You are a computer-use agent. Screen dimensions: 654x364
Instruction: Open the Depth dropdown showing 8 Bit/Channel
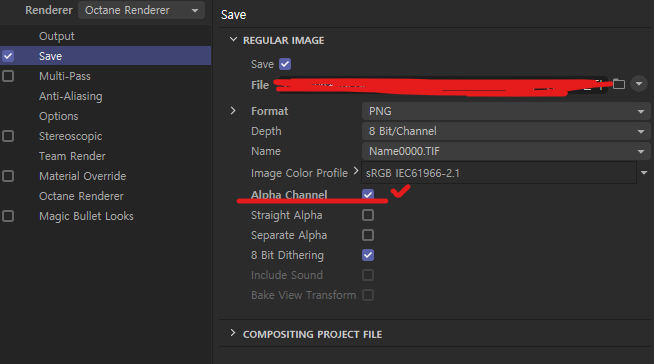(506, 131)
